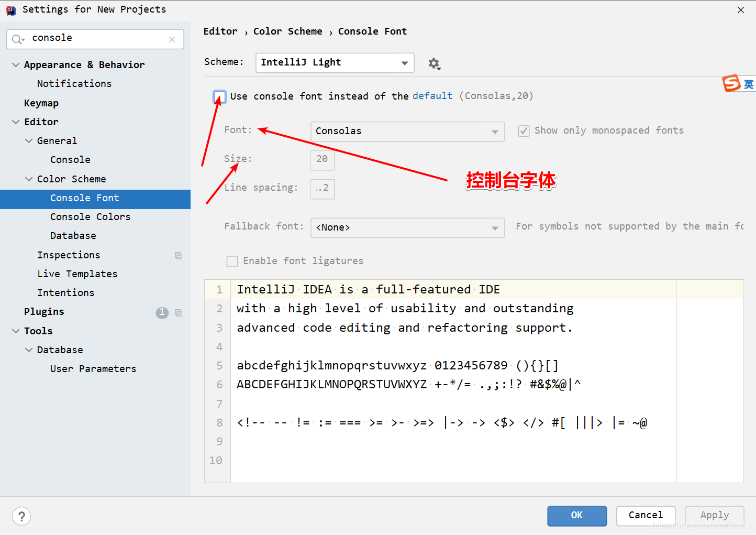The height and width of the screenshot is (535, 756).
Task: Select Notifications in settings tree
Action: [74, 84]
